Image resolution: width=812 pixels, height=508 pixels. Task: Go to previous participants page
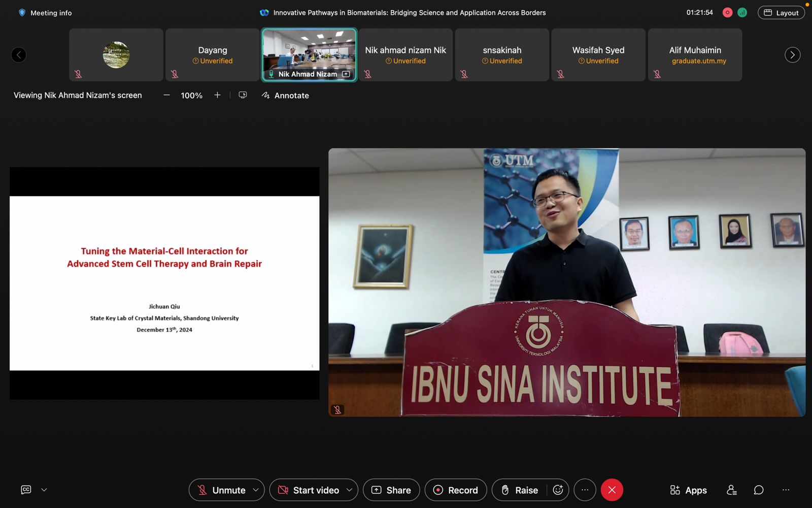point(19,55)
